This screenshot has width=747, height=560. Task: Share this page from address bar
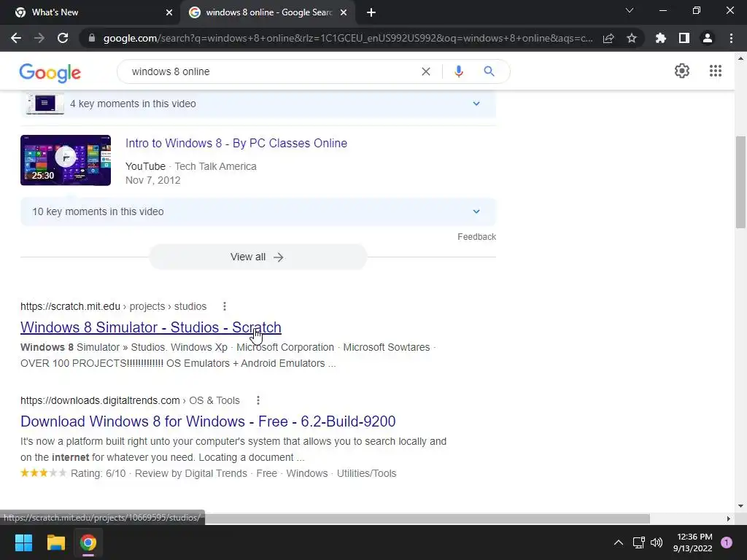(x=608, y=38)
